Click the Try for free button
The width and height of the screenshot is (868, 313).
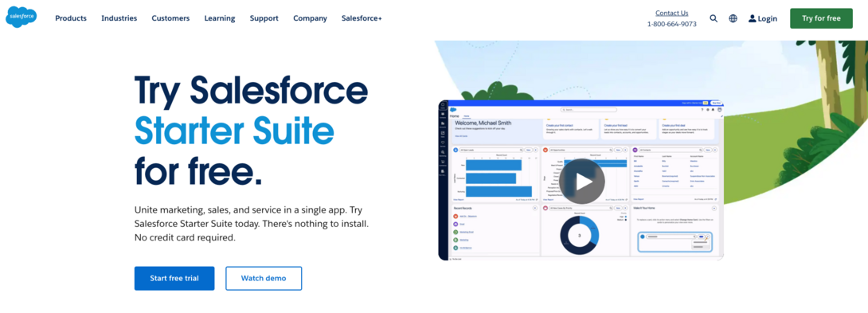[821, 18]
